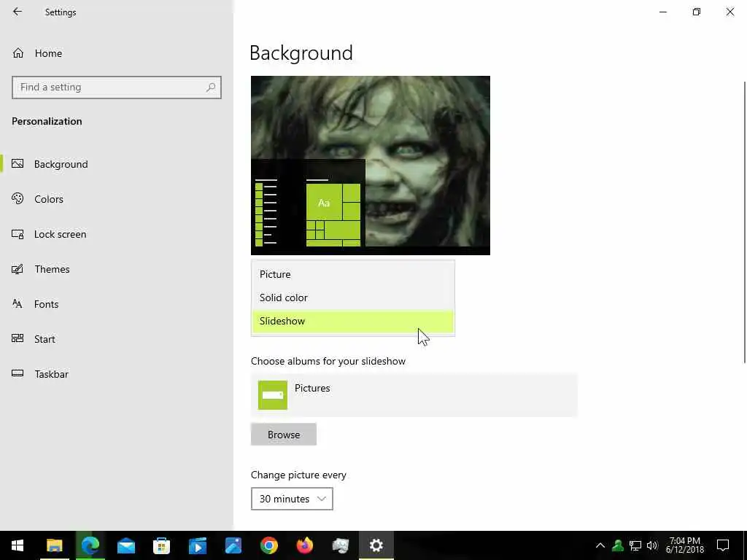Open the taskbar clock showing 7:04 PM

pos(684,545)
